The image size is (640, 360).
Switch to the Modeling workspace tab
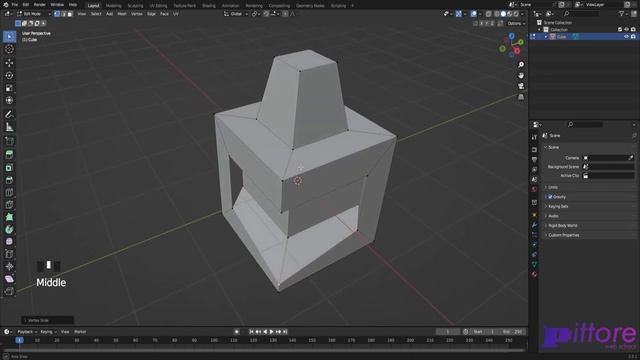pyautogui.click(x=113, y=6)
